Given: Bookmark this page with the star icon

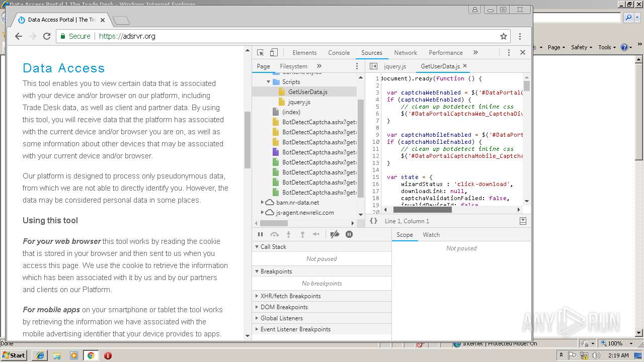Looking at the screenshot, I should coord(503,36).
